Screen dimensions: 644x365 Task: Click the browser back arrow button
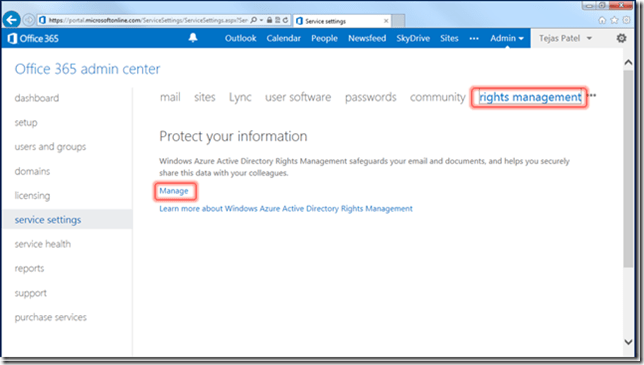pos(12,19)
